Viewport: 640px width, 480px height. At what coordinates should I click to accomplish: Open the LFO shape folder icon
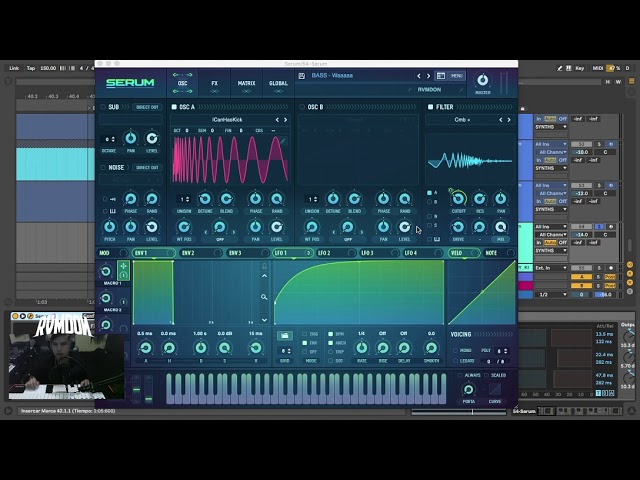tap(284, 336)
